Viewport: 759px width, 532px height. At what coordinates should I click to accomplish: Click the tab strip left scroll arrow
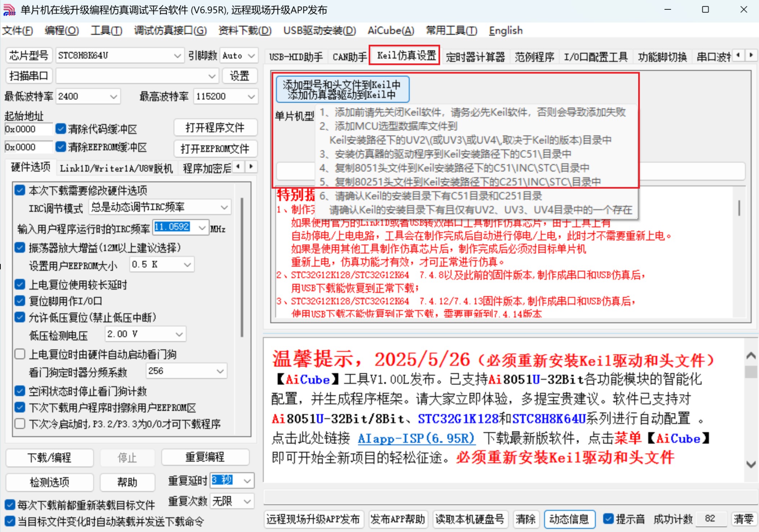[738, 55]
